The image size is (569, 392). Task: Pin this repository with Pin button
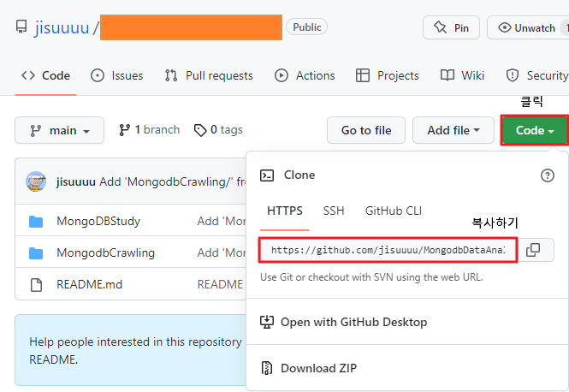451,27
